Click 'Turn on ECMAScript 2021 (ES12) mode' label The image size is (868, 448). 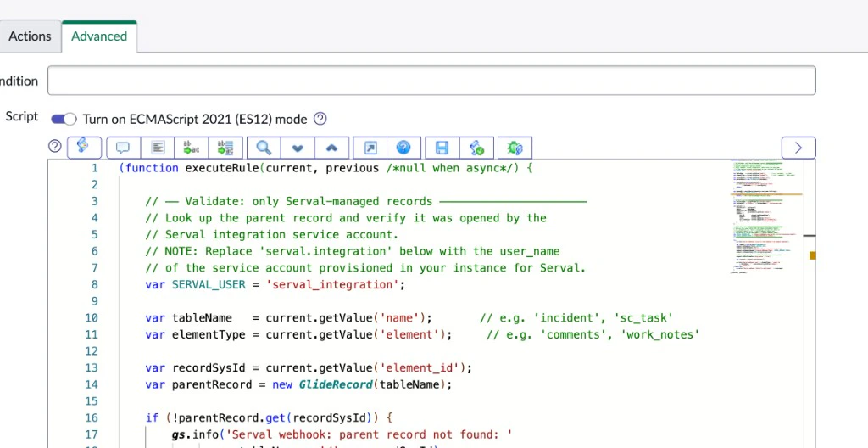click(x=195, y=119)
